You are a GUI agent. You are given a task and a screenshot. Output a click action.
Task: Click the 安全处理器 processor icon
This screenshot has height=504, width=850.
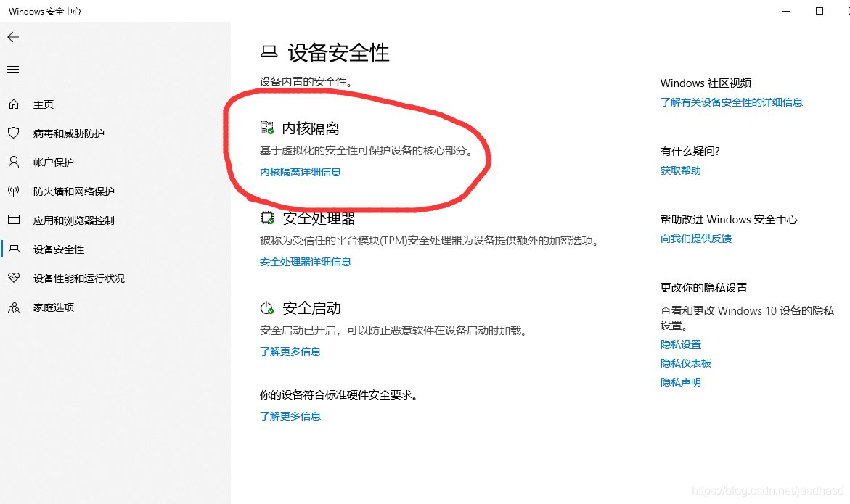[266, 218]
